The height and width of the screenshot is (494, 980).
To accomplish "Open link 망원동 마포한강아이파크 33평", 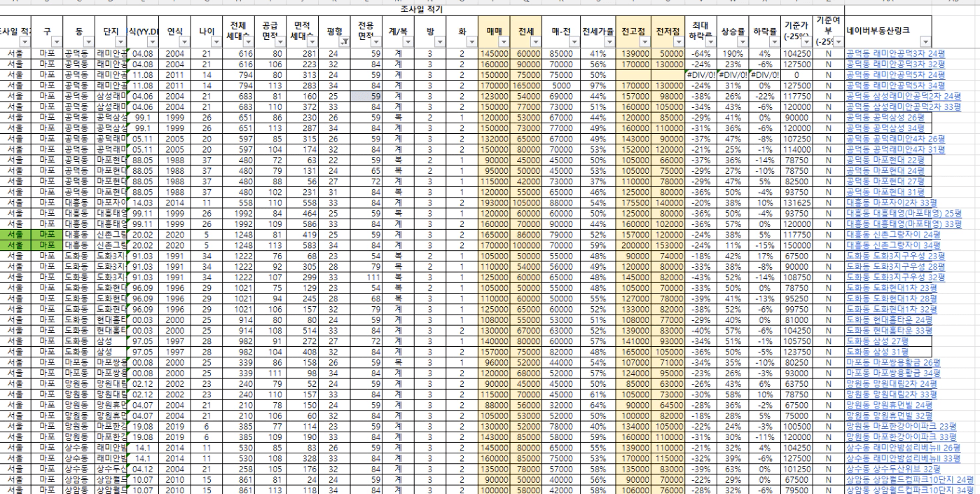I will pos(900,437).
